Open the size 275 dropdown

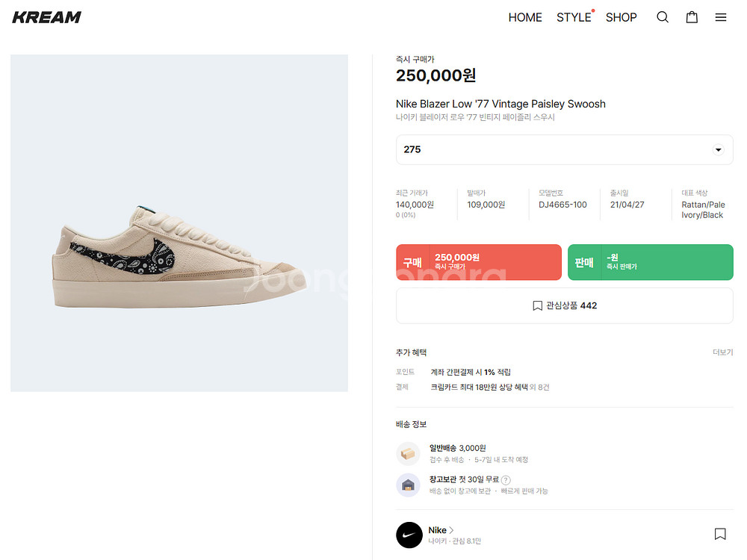565,149
